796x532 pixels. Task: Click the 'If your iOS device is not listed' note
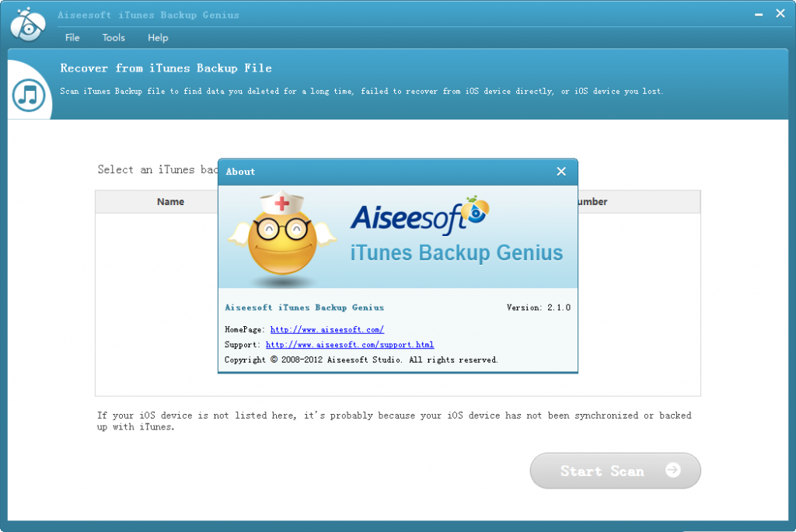[x=394, y=421]
